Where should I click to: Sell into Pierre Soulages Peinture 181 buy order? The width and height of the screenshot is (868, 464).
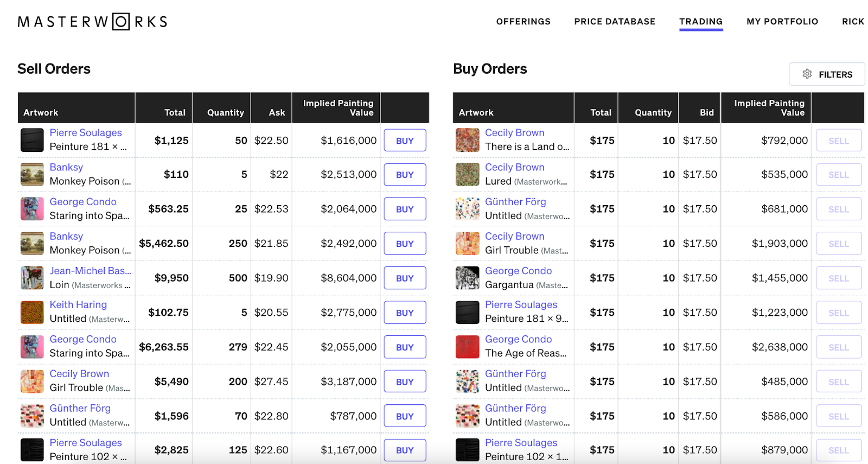pyautogui.click(x=839, y=313)
